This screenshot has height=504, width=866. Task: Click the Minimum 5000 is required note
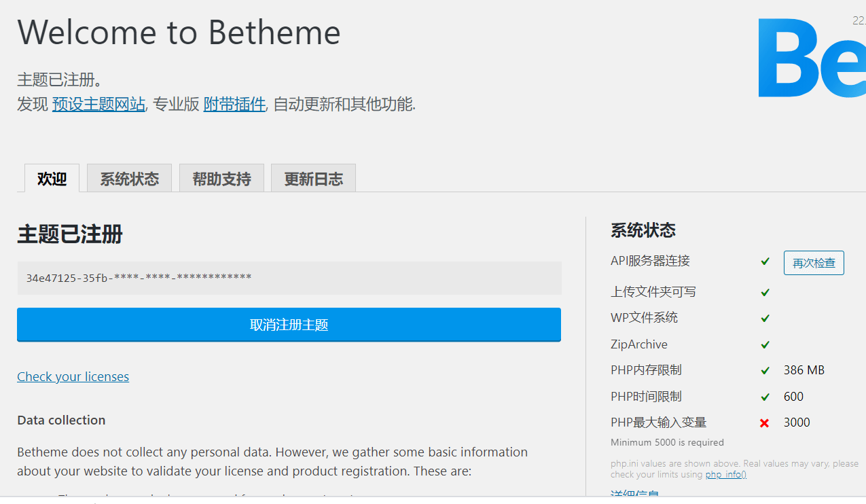click(x=667, y=442)
